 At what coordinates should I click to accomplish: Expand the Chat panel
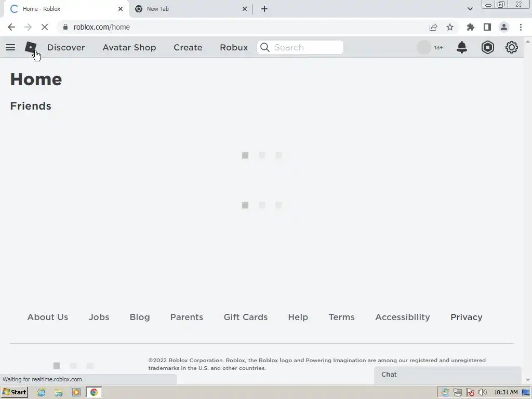coord(448,375)
